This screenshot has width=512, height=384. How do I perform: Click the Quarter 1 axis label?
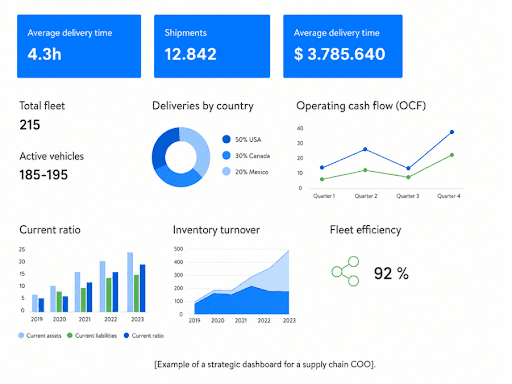click(x=324, y=196)
